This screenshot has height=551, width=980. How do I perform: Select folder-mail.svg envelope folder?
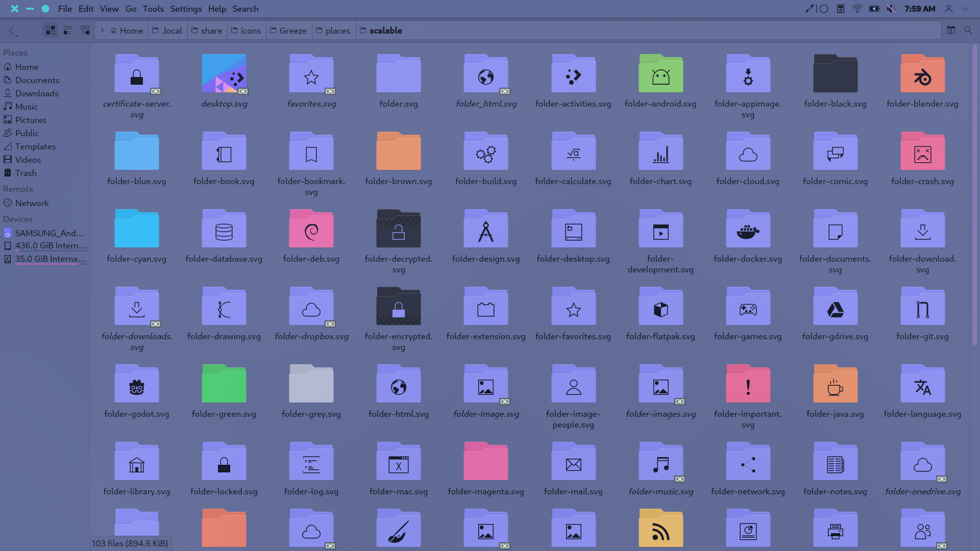tap(573, 462)
